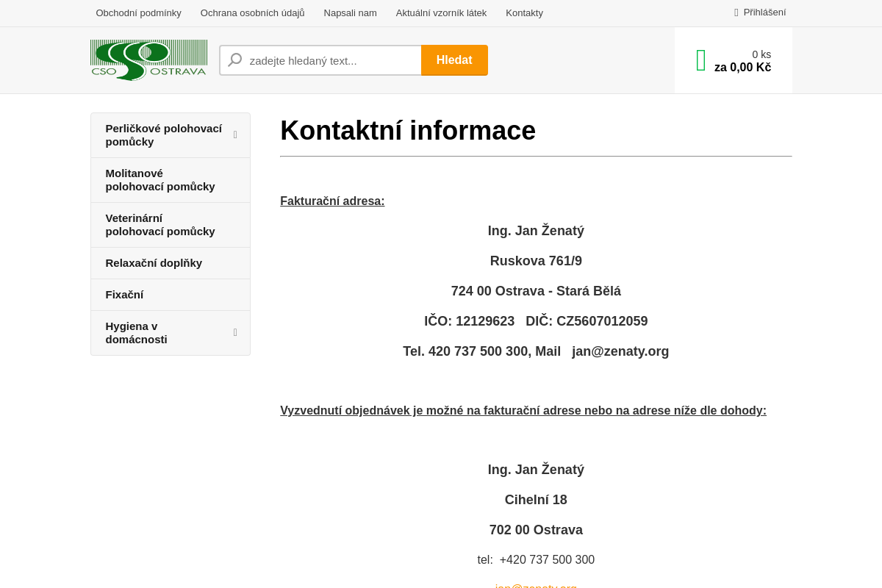Image resolution: width=882 pixels, height=588 pixels.
Task: Open the Obchodní podmínky menu item
Action: (x=138, y=12)
